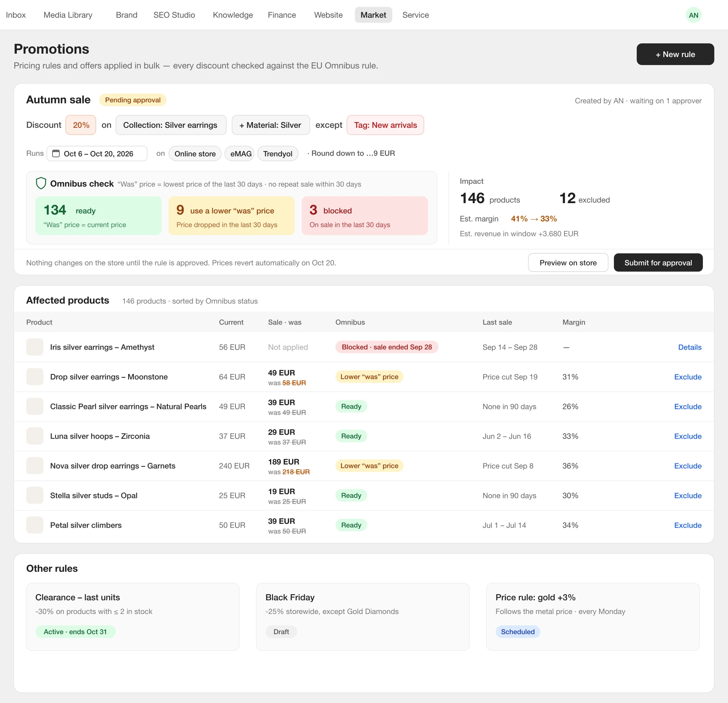Open the Black Friday draft rule card
This screenshot has height=703, width=728.
[362, 617]
